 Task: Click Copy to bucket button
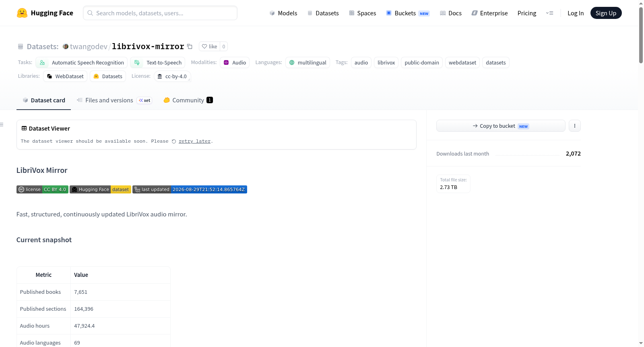click(501, 126)
